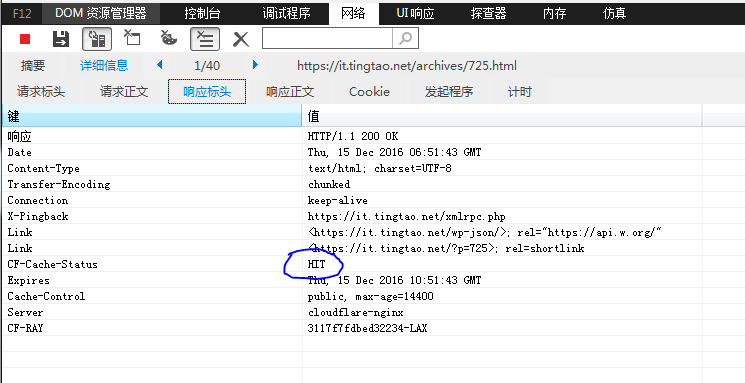745x383 pixels.
Task: Select shortlink Link header value
Action: (446, 249)
